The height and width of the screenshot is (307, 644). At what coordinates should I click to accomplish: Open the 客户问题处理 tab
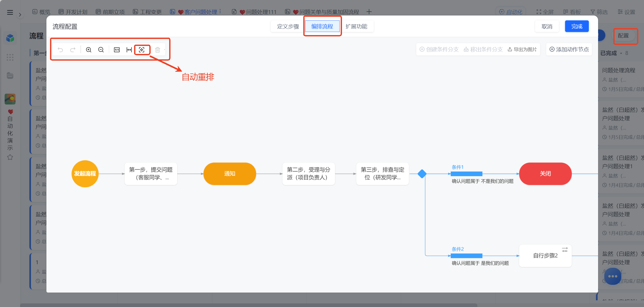[193, 12]
